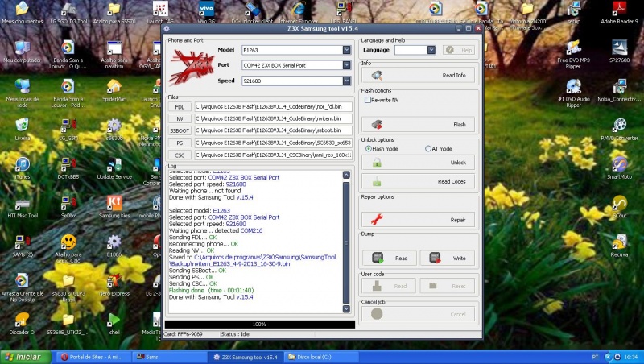Select HTI Misc Tool desktop icon
The image size is (644, 364).
[x=23, y=208]
